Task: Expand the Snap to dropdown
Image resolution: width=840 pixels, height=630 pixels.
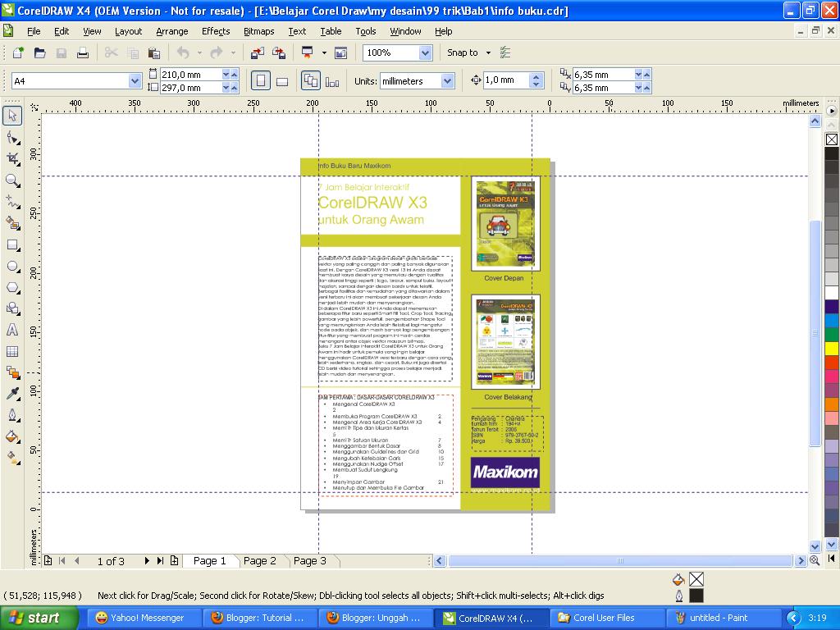Action: click(x=488, y=52)
